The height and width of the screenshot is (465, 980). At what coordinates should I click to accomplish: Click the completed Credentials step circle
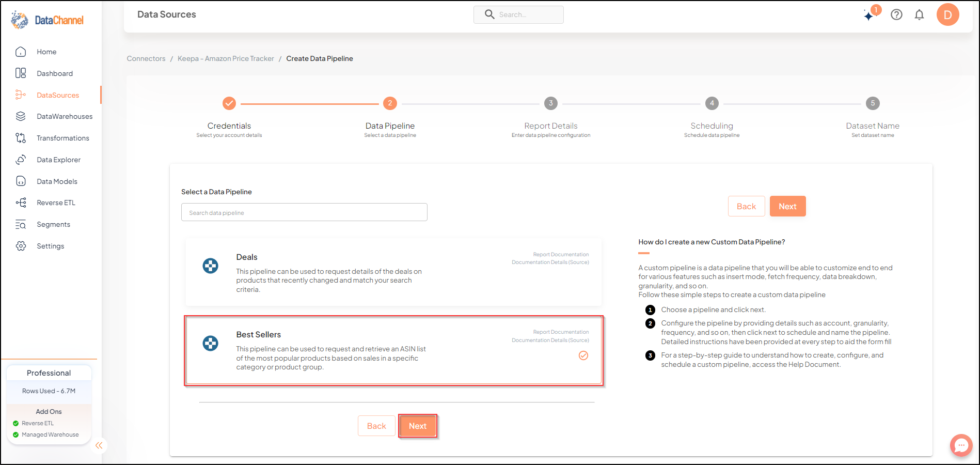click(x=229, y=103)
